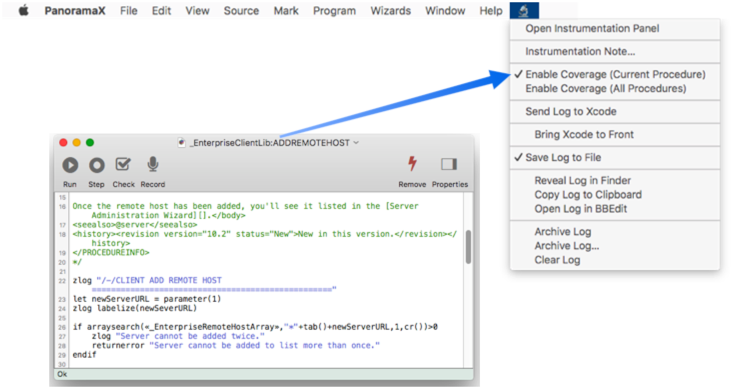Click the 'returnerror' code line
Screen dimensions: 735x389
click(x=236, y=345)
